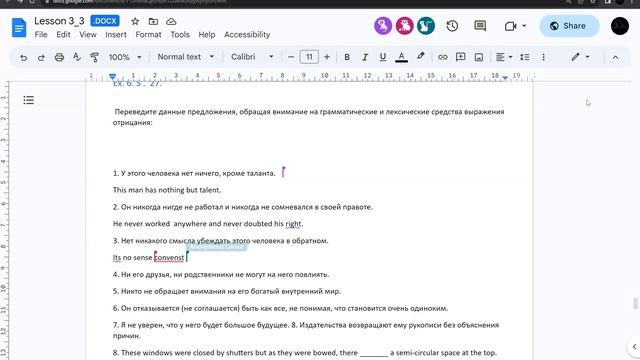Image resolution: width=640 pixels, height=360 pixels.
Task: Open the View menu
Action: point(88,35)
